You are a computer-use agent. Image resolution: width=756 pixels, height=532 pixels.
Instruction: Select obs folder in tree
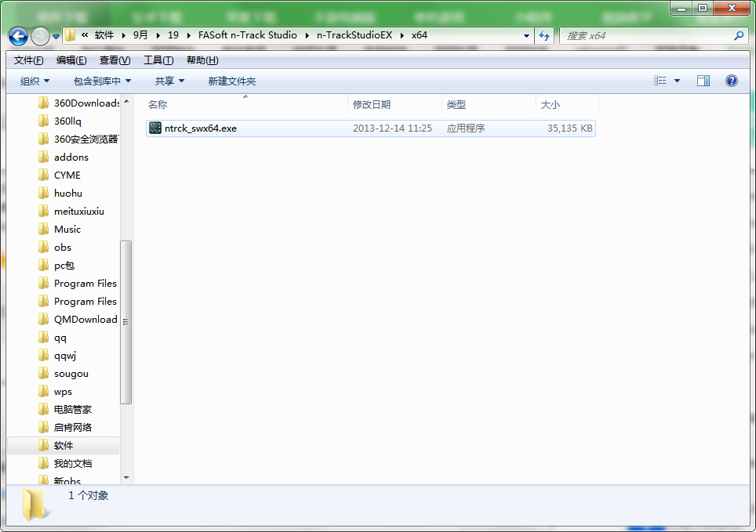pyautogui.click(x=54, y=248)
